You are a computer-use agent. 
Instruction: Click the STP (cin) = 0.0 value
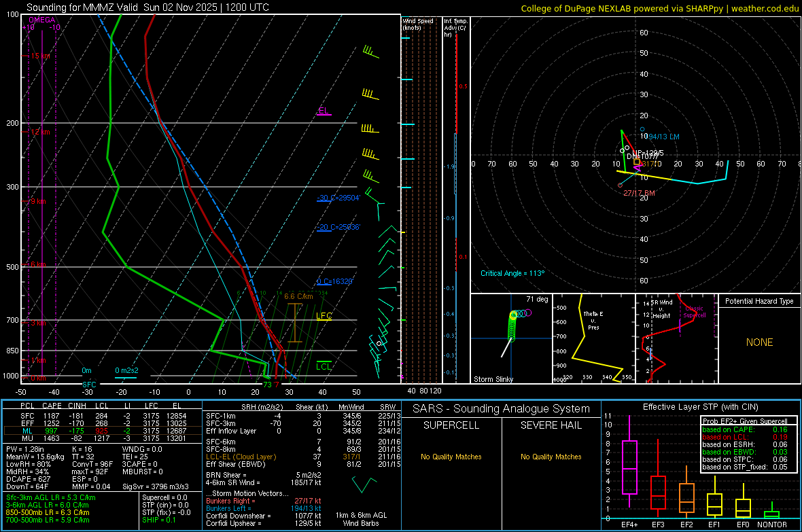[x=165, y=505]
